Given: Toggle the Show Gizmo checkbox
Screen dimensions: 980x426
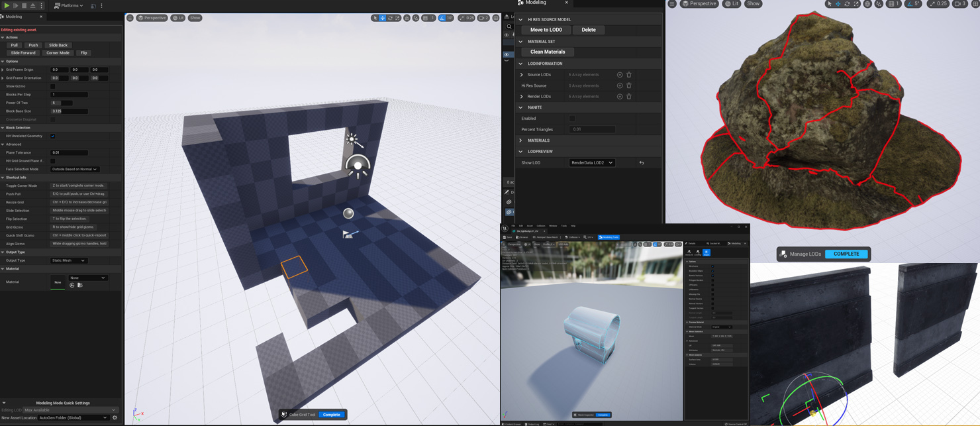Looking at the screenshot, I should [x=53, y=86].
